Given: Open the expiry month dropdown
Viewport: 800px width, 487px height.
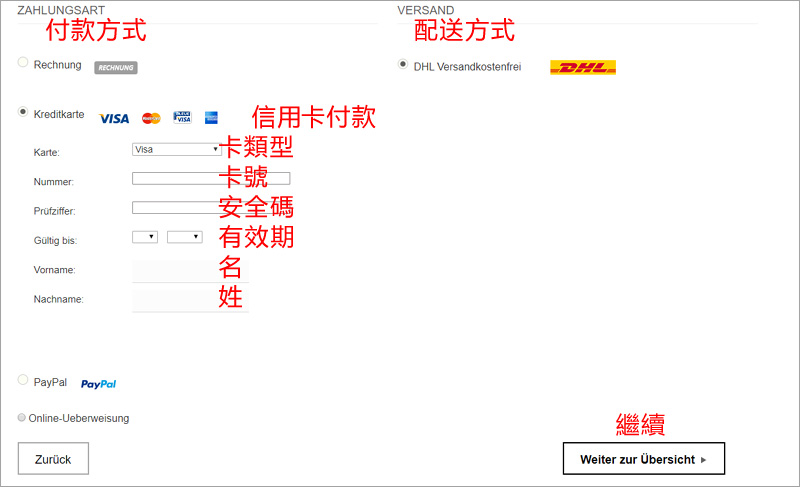Looking at the screenshot, I should point(145,237).
